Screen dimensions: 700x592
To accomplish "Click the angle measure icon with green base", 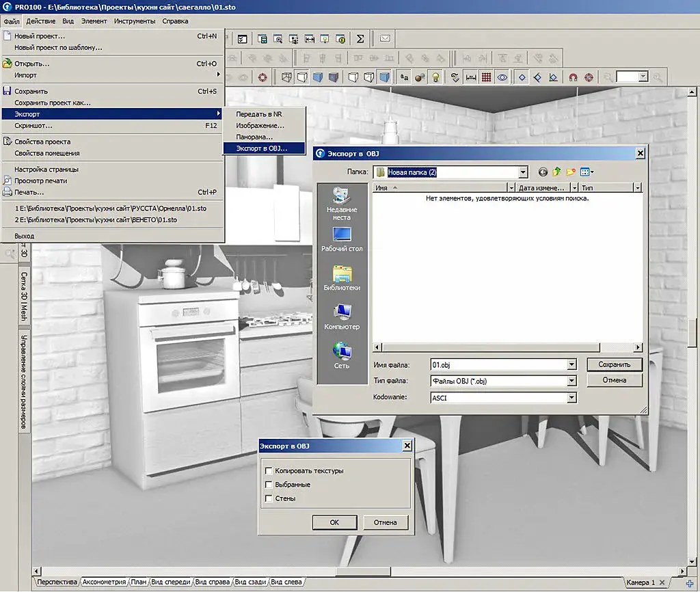I will point(553,77).
